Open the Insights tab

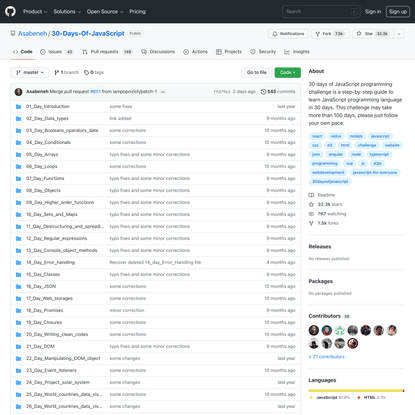tap(297, 52)
